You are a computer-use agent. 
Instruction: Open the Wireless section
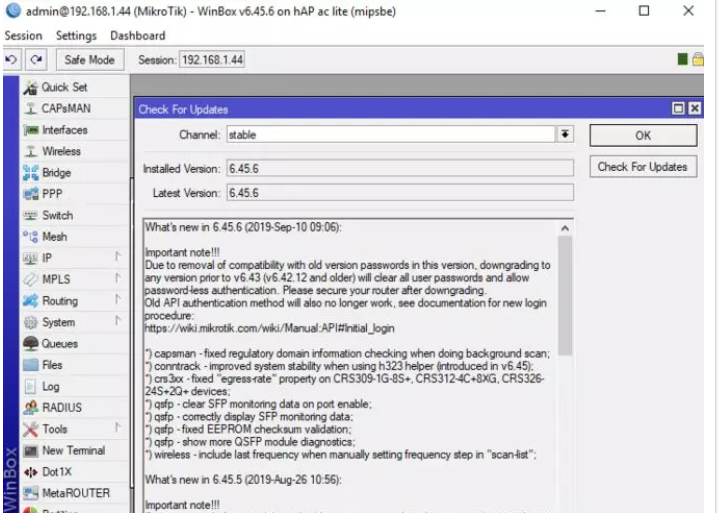tap(61, 151)
